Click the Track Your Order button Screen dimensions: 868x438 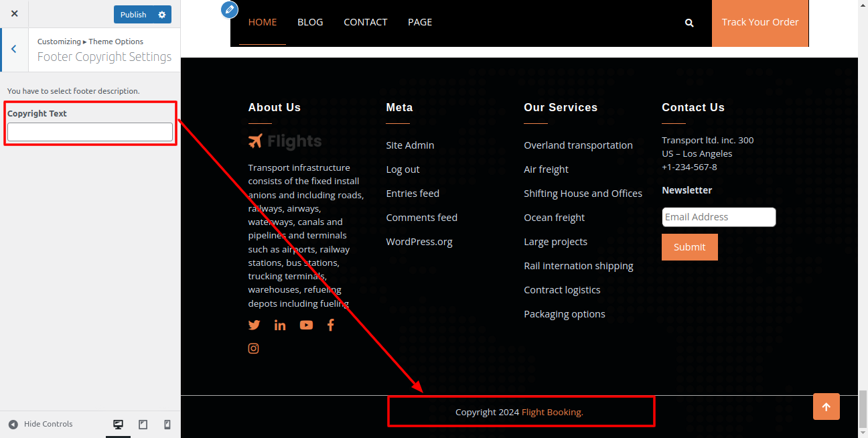pos(759,23)
